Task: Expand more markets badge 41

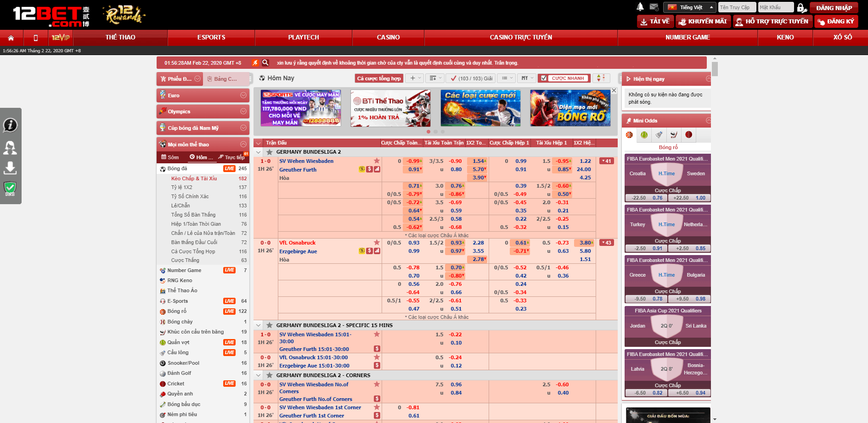Action: pos(606,161)
